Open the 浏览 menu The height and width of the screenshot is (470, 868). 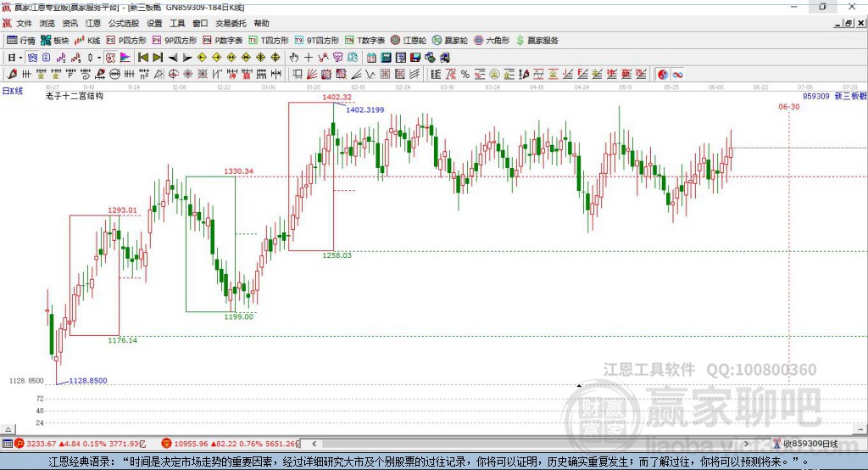(47, 23)
